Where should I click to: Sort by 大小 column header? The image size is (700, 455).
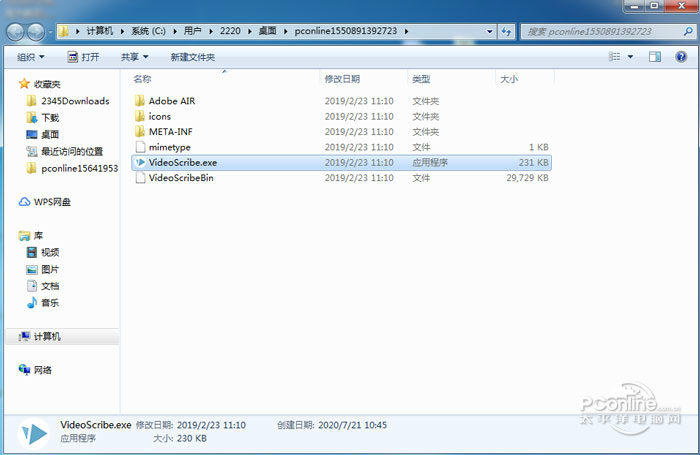click(x=509, y=79)
